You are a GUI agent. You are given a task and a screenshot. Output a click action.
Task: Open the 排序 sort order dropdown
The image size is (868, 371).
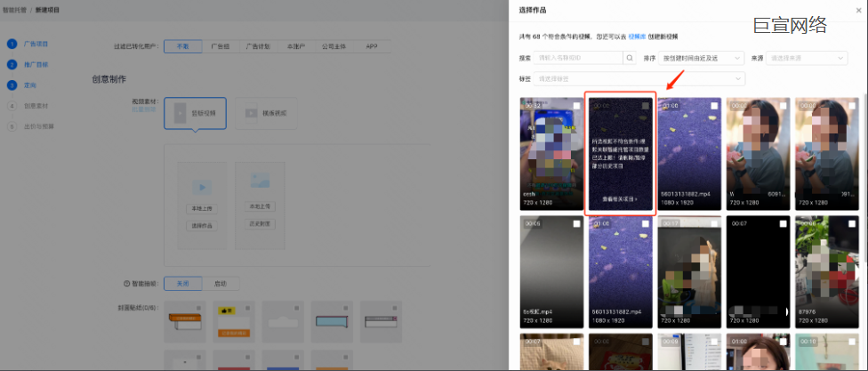pos(701,58)
